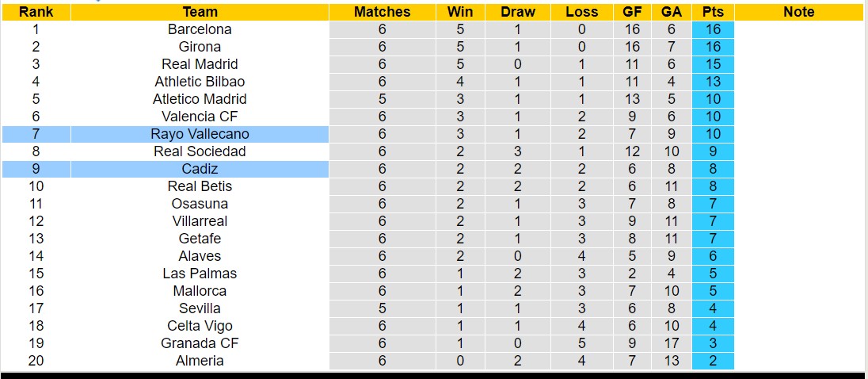Sort by the Pts column header
This screenshot has height=379, width=868.
click(x=713, y=12)
